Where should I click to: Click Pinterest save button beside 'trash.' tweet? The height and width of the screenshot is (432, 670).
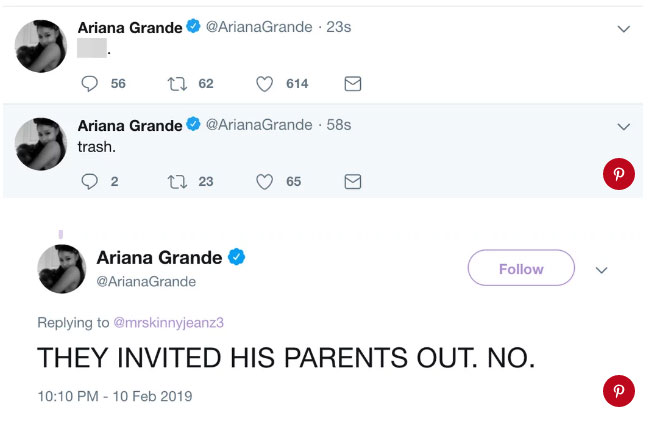click(619, 174)
